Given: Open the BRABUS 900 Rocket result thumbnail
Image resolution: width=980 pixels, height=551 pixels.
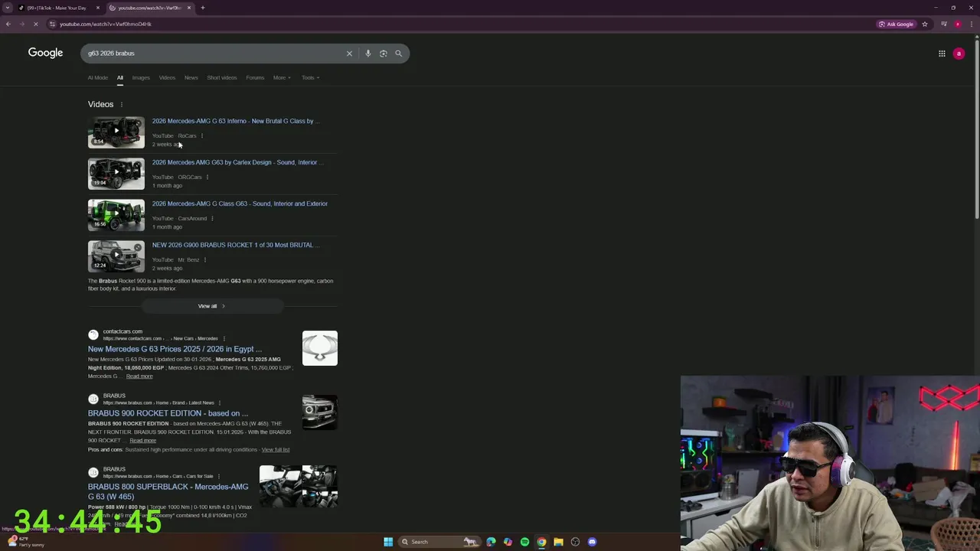Looking at the screenshot, I should click(320, 412).
